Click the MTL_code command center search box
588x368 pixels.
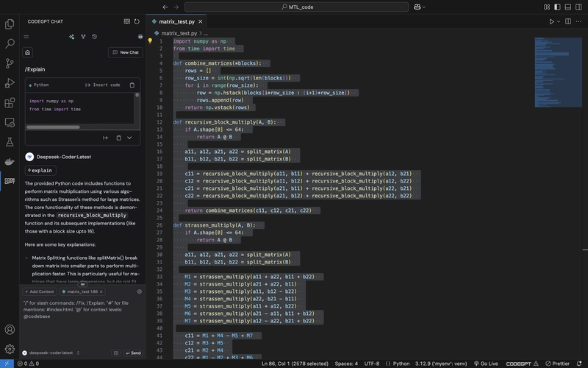coord(297,7)
